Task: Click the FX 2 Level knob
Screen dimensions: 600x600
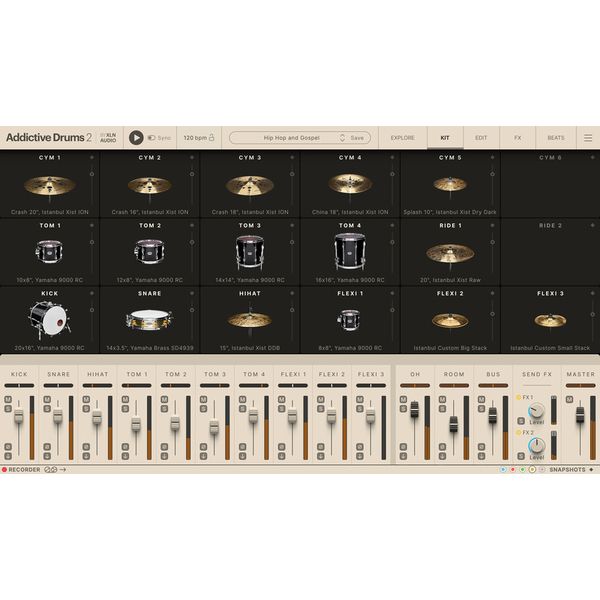Action: (536, 446)
